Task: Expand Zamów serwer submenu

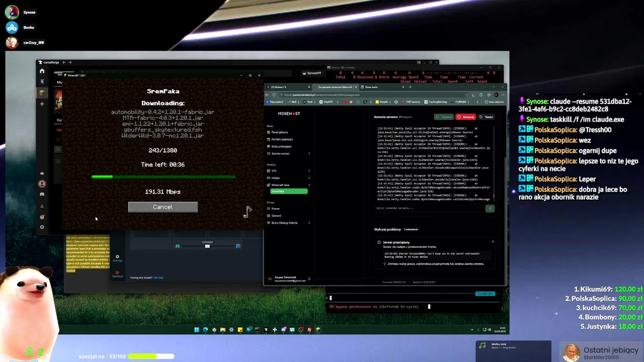Action: tap(288, 153)
